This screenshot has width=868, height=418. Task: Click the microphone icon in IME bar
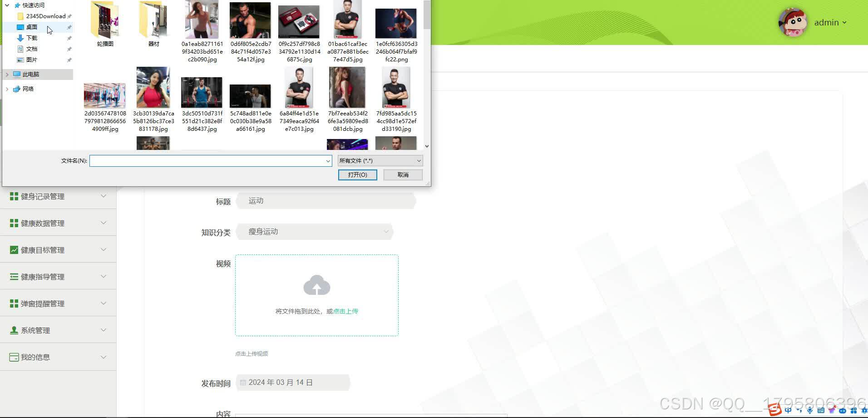coord(810,410)
